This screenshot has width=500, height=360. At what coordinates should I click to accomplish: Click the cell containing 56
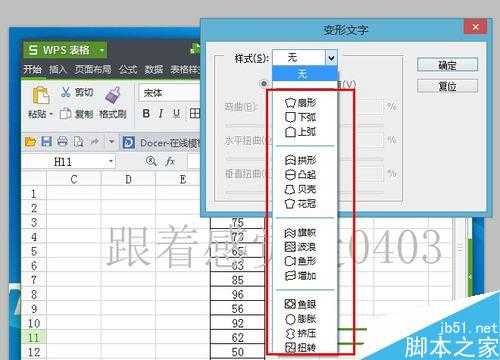pos(238,309)
